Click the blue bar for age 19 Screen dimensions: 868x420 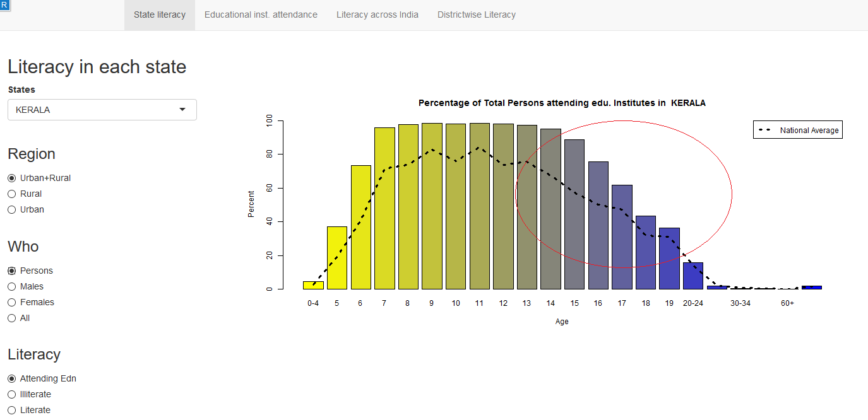click(x=669, y=259)
